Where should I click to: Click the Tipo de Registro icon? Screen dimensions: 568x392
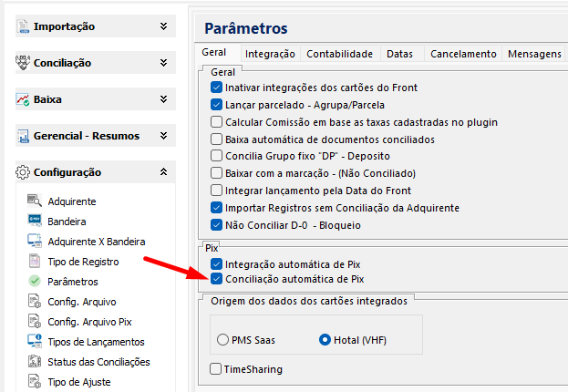[35, 262]
